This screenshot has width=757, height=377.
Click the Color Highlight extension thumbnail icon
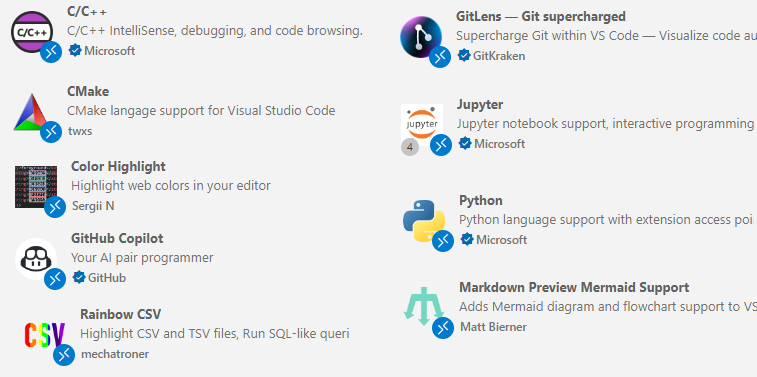(36, 187)
